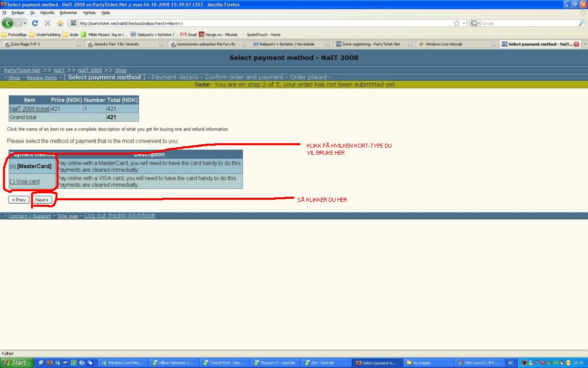Switch to Ida - Samtale taskbar window
Image resolution: width=588 pixels, height=368 pixels.
point(326,362)
